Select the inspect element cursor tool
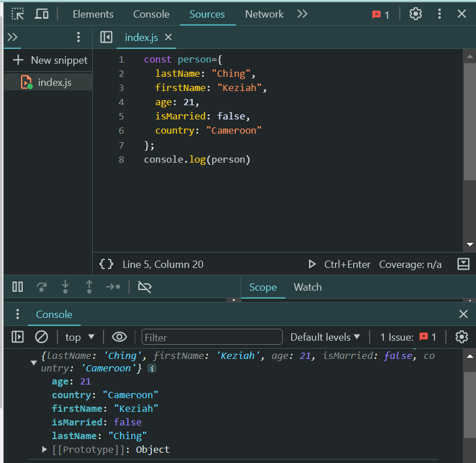Viewport: 476px width, 463px height. (x=17, y=14)
